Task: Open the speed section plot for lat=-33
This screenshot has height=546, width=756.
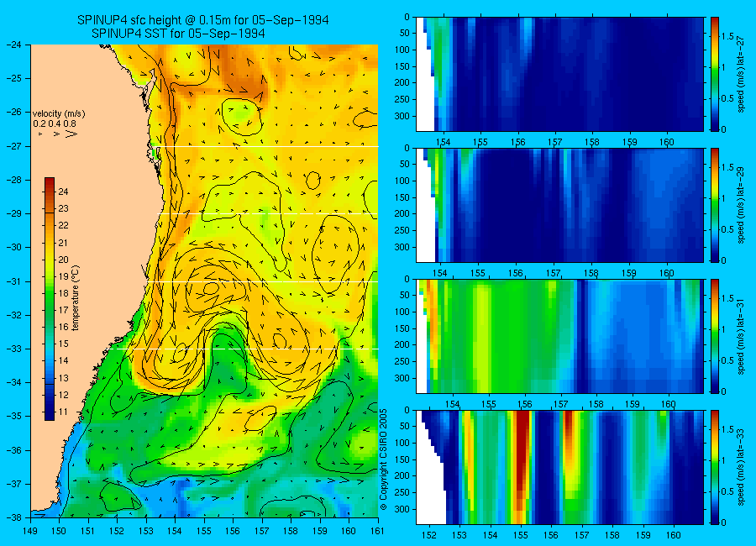Action: [559, 467]
